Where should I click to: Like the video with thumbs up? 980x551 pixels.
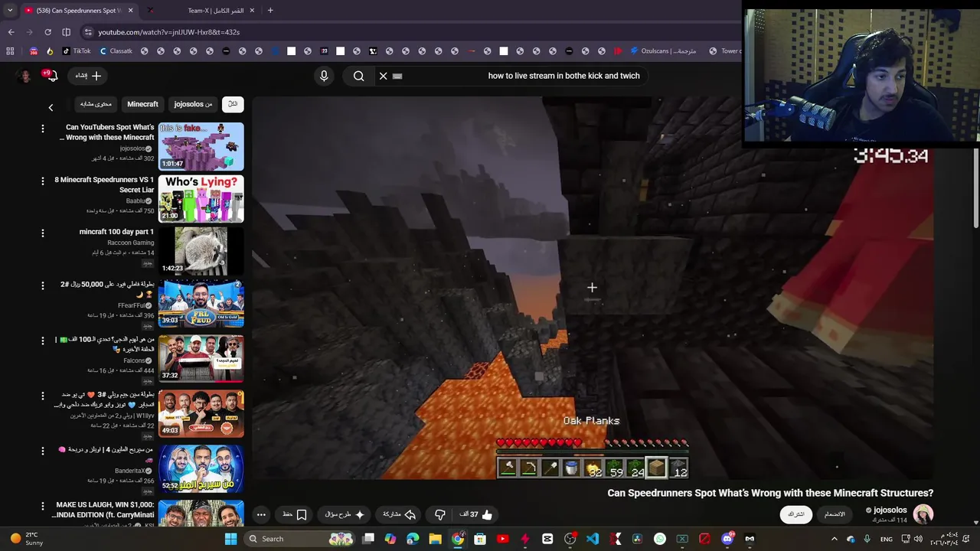pyautogui.click(x=487, y=514)
